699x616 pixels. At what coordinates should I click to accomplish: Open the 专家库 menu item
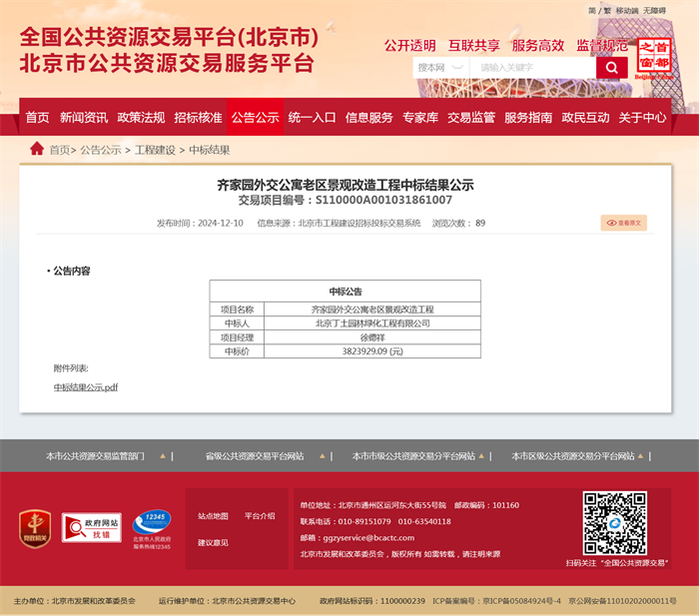pyautogui.click(x=420, y=117)
